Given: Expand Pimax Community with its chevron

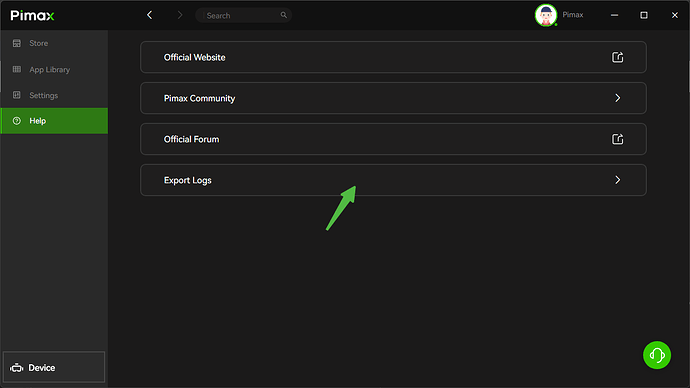Looking at the screenshot, I should 617,98.
